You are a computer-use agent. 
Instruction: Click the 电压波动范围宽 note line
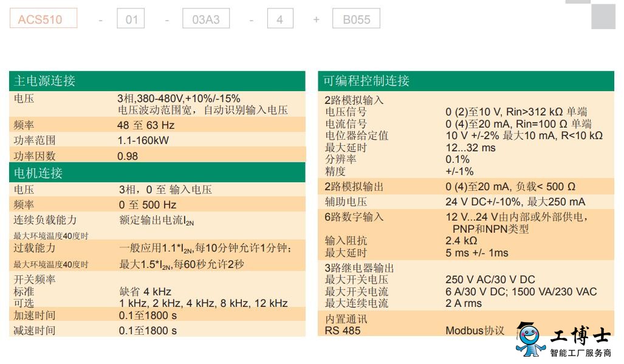(x=202, y=110)
